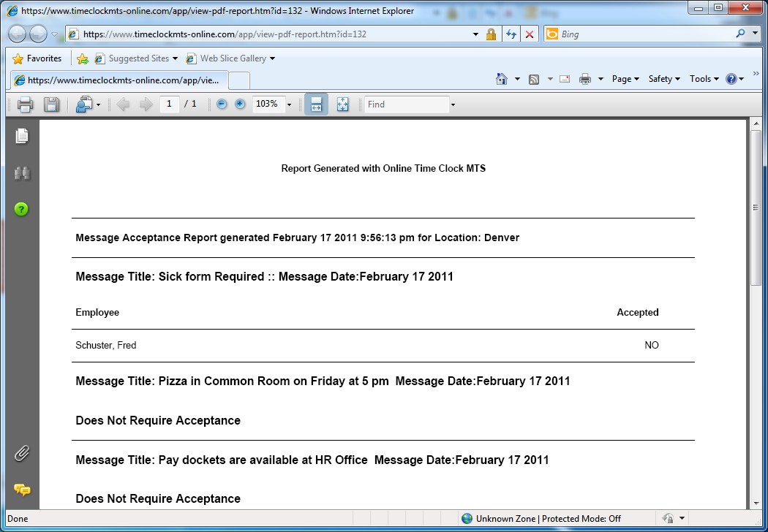This screenshot has width=768, height=532.
Task: Expand the Home button dropdown arrow
Action: coord(517,79)
